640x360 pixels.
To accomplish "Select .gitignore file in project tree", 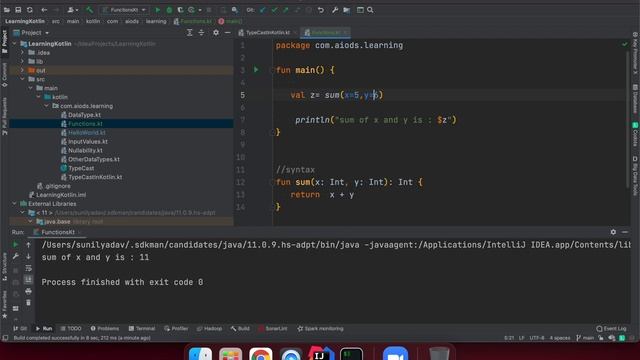I will (57, 186).
